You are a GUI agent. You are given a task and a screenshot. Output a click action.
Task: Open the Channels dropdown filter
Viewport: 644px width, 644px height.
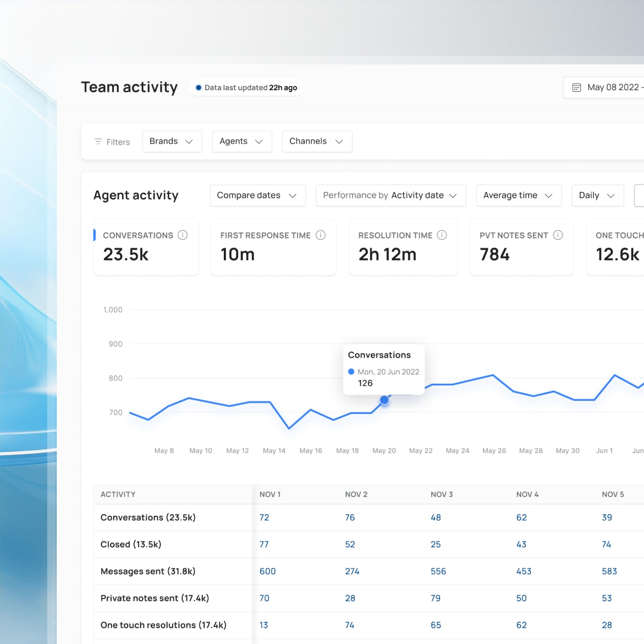click(317, 141)
